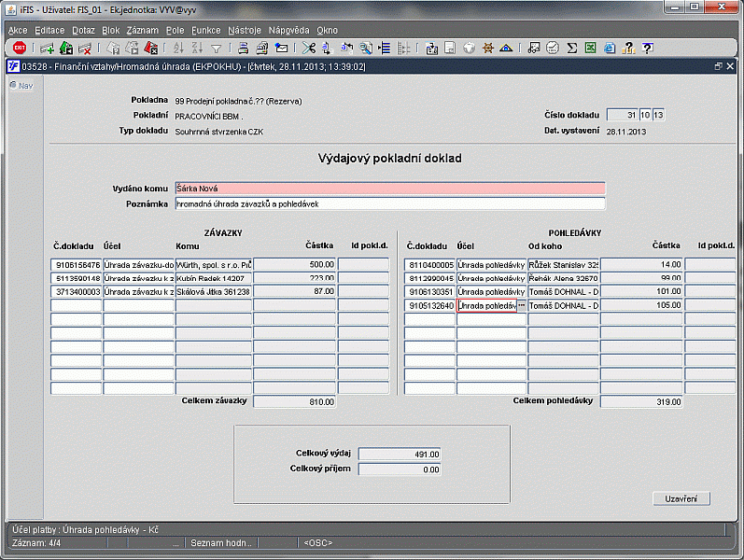Click závazky amount cell 500.00

[295, 264]
